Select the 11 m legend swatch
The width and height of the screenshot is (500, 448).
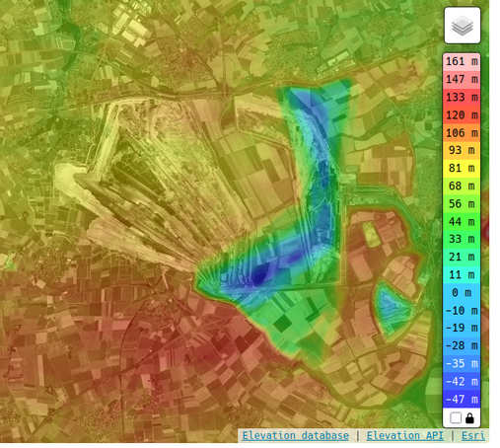click(462, 274)
